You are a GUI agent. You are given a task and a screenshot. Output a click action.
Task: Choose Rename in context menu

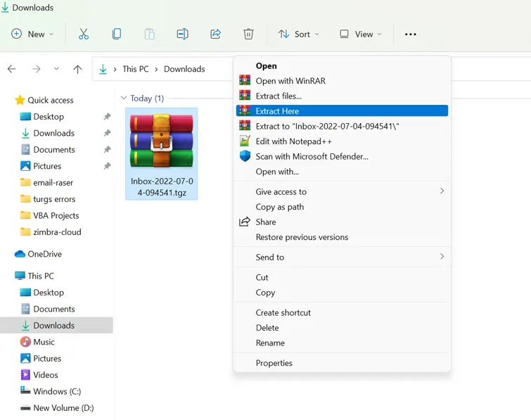coord(342,343)
